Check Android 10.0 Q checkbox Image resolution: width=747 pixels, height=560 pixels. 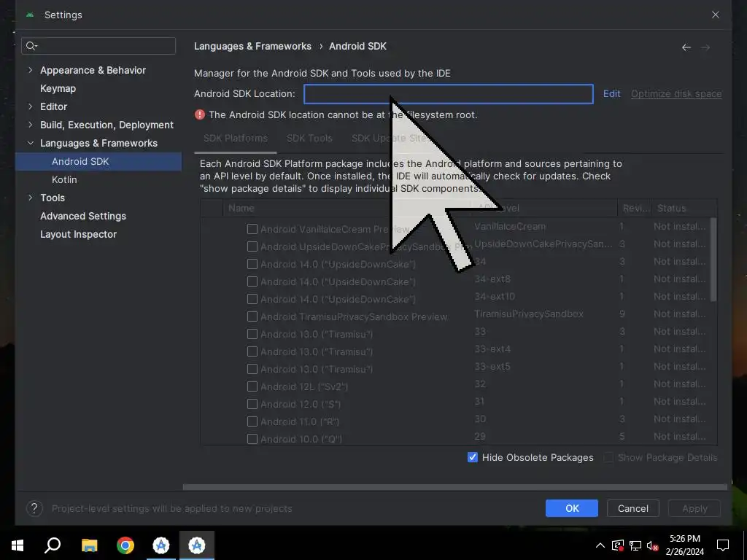point(252,439)
